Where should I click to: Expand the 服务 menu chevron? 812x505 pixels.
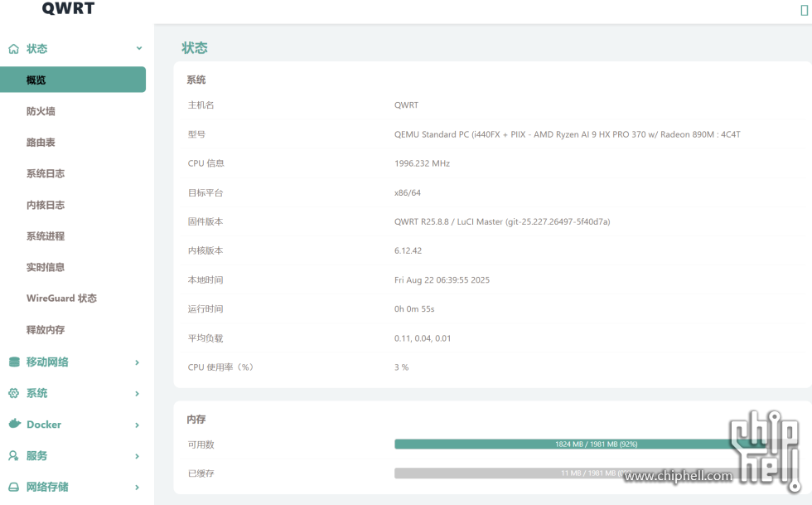[138, 456]
